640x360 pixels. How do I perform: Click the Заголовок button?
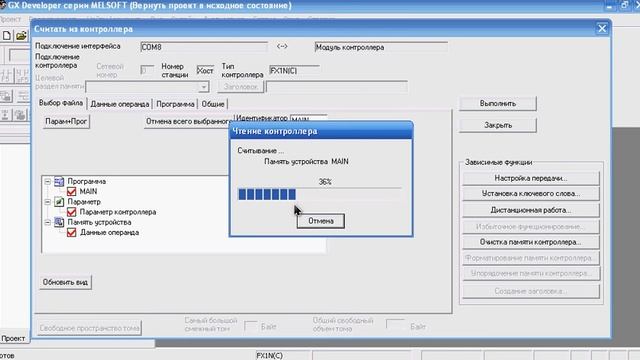(240, 87)
